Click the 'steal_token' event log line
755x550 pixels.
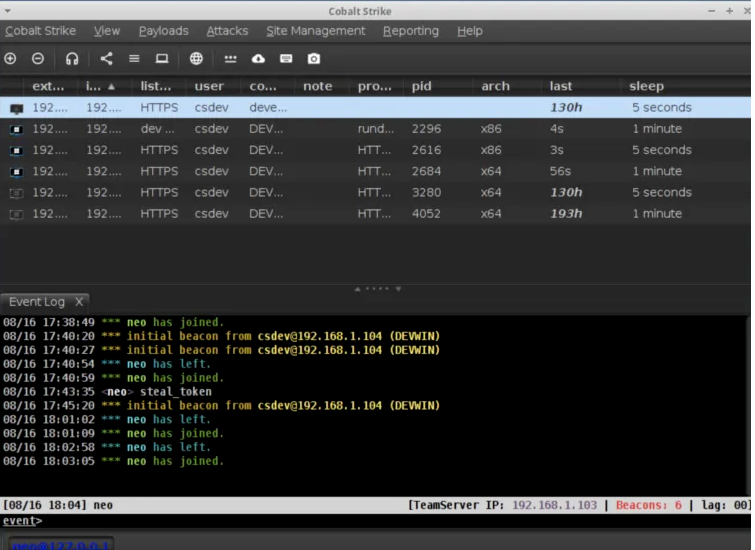click(x=107, y=392)
